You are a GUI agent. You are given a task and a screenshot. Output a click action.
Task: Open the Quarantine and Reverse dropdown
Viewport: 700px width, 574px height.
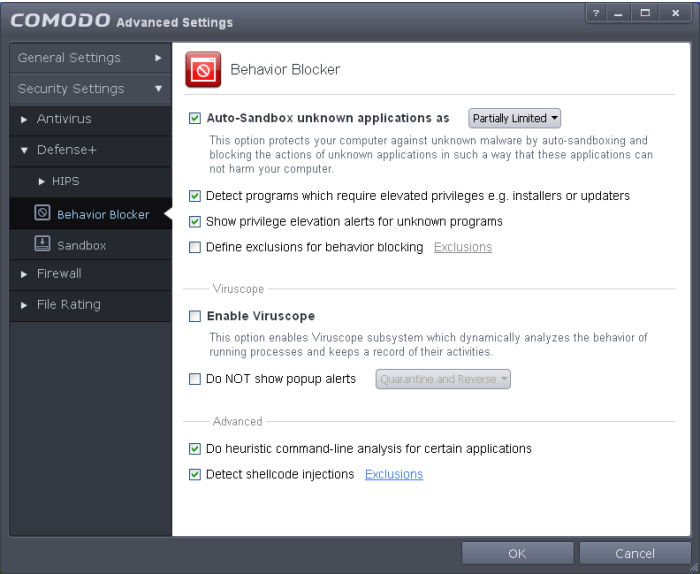coord(443,380)
